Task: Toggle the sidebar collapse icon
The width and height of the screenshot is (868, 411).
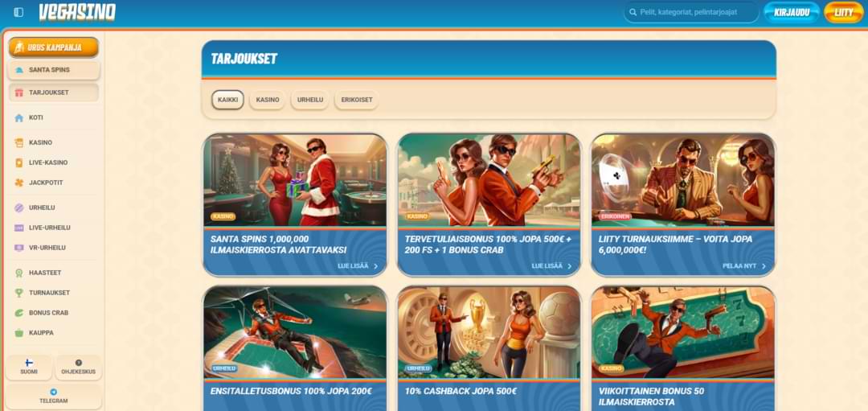Action: coord(18,12)
